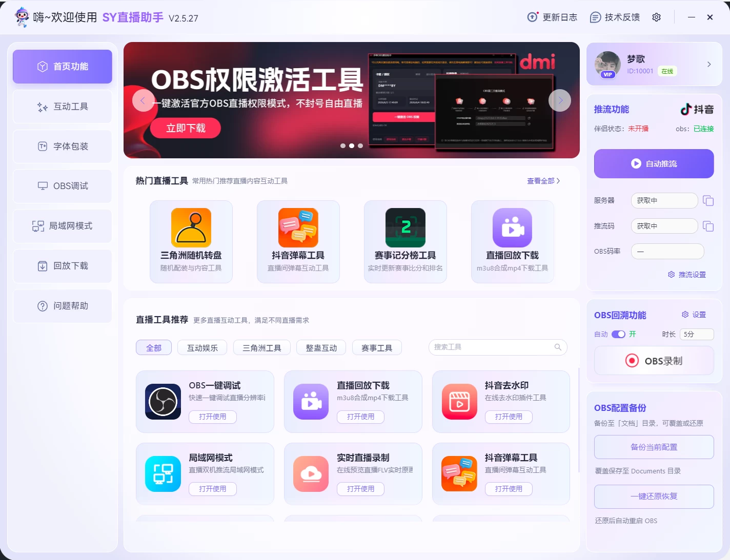Click 打开使用 under 局域网模式
730x560 pixels.
click(213, 489)
